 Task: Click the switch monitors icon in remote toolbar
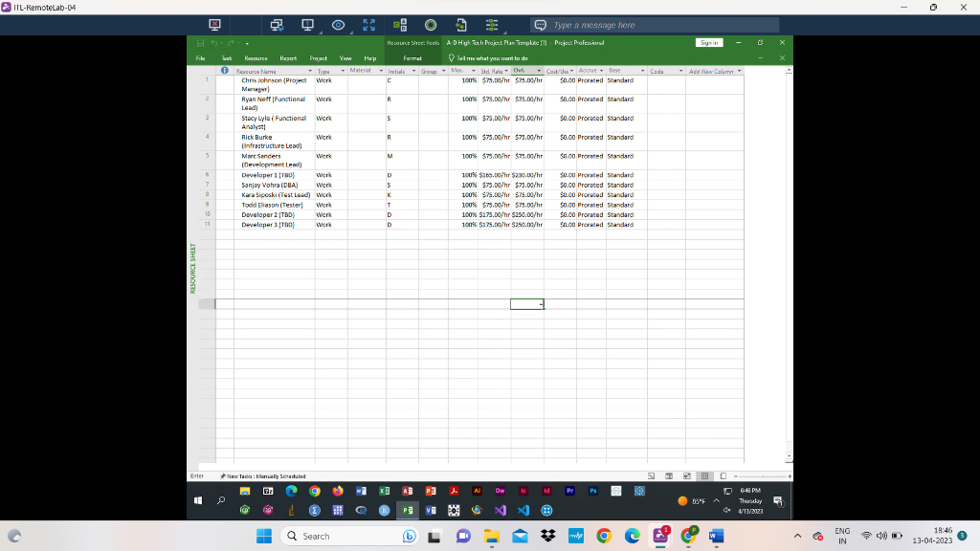[x=277, y=25]
